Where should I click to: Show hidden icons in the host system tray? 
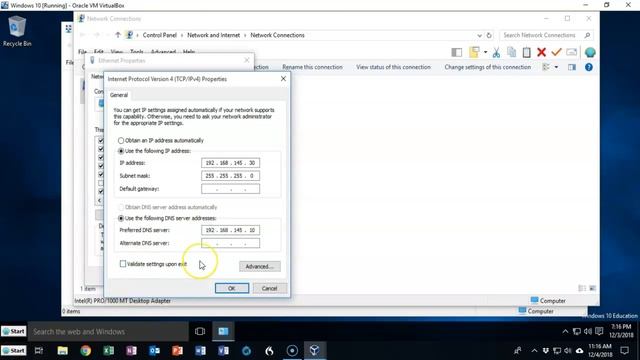(534, 351)
